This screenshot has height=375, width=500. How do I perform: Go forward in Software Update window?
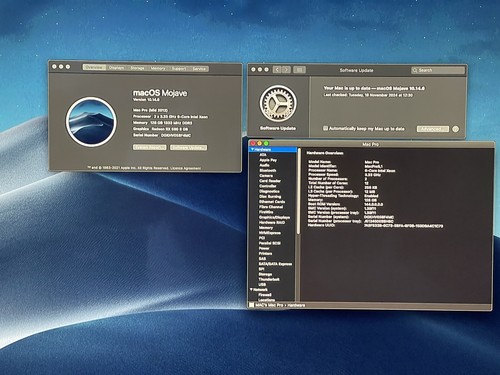(286, 70)
